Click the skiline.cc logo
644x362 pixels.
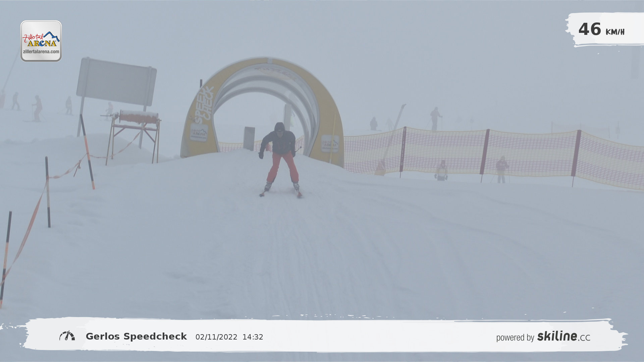click(x=563, y=336)
